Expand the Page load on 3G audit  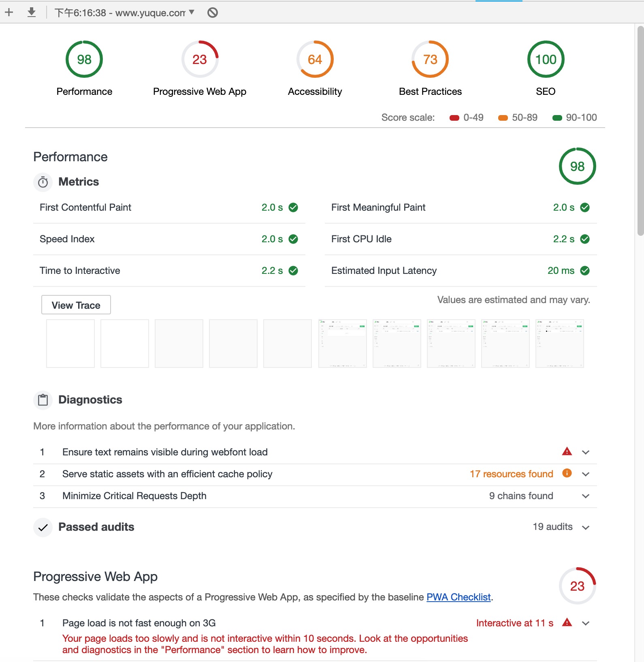click(585, 623)
